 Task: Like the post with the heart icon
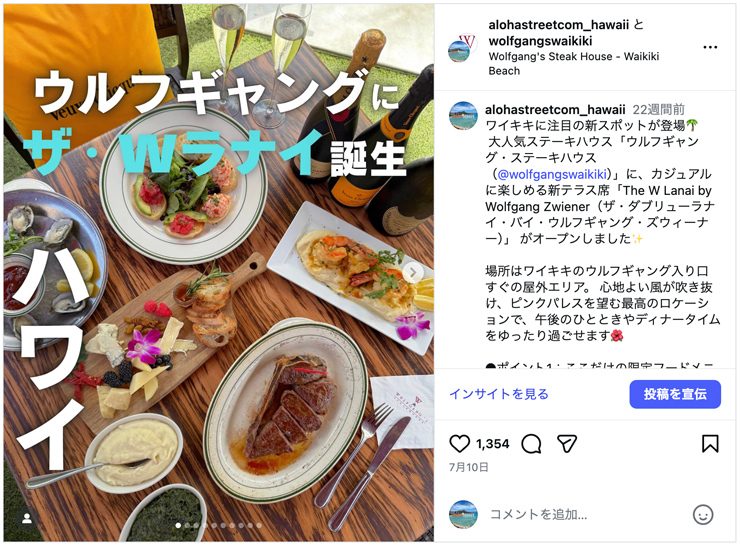(459, 444)
